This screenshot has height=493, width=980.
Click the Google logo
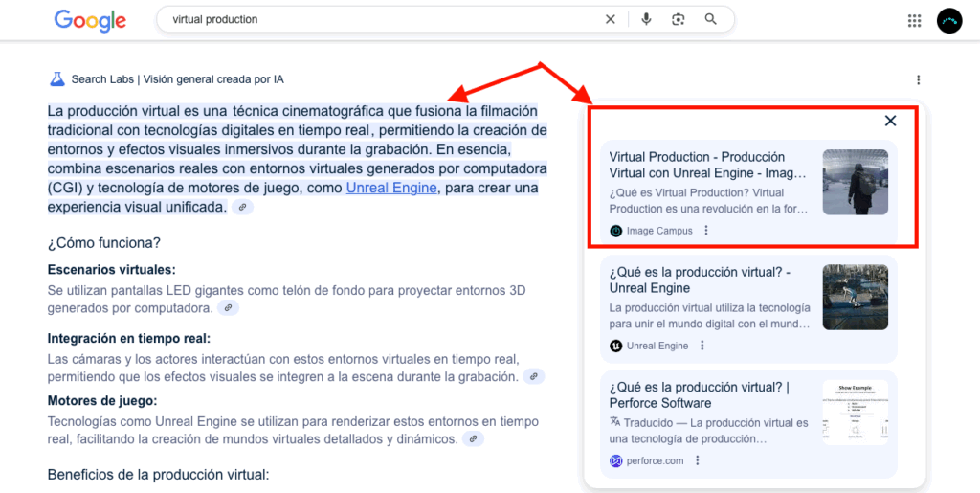pos(90,20)
